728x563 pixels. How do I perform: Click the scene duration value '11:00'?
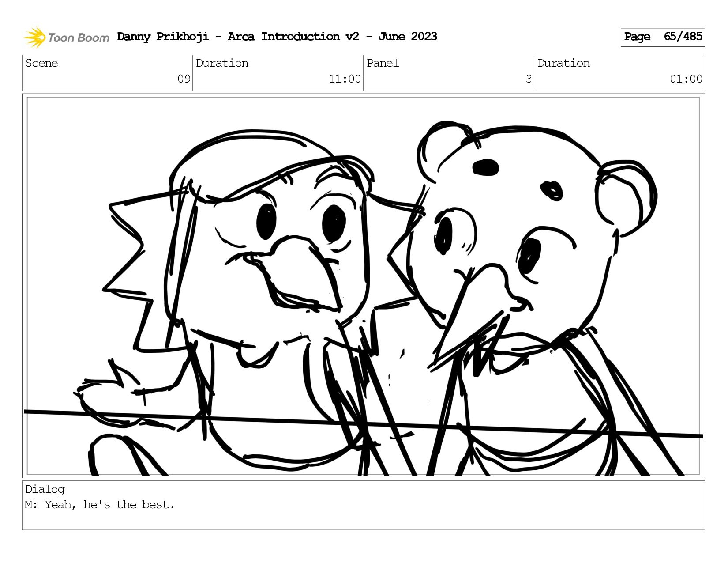click(x=345, y=79)
